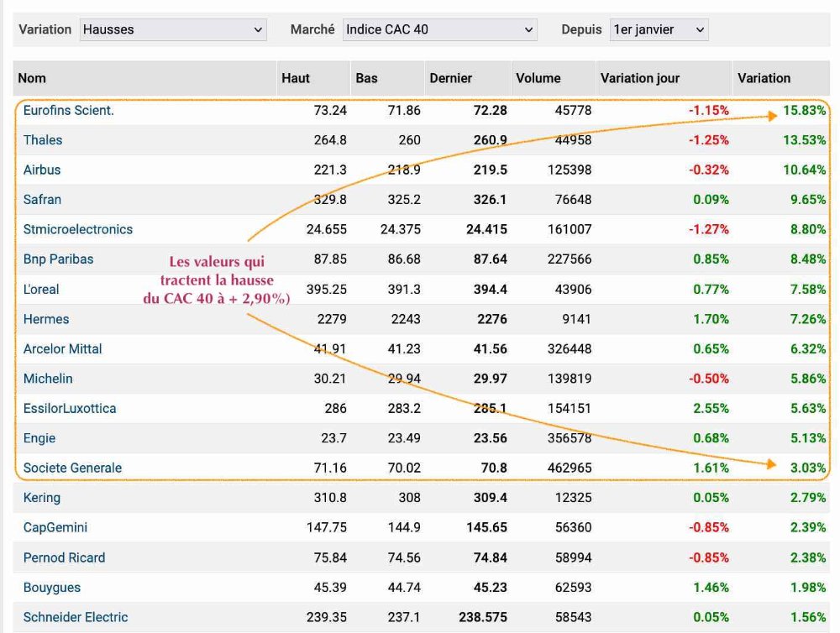
Task: View the EssilorLuxottica stock link
Action: [x=70, y=409]
